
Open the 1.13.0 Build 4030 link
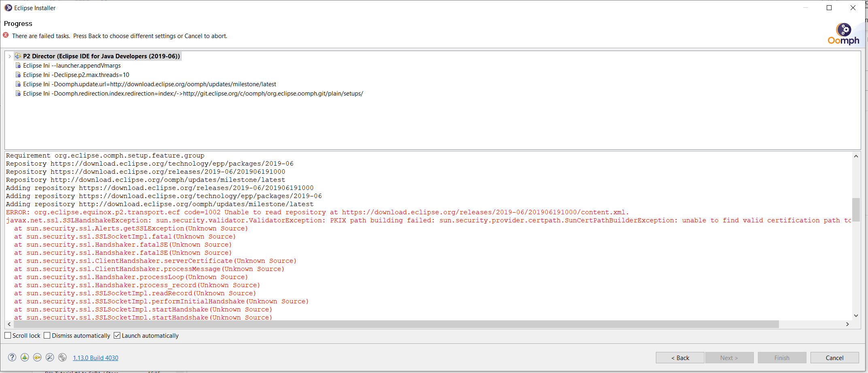coord(96,358)
